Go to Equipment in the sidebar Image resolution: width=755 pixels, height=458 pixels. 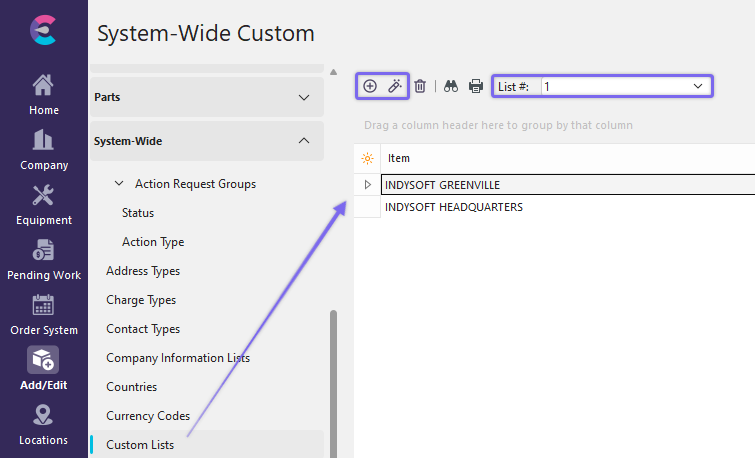pos(43,205)
